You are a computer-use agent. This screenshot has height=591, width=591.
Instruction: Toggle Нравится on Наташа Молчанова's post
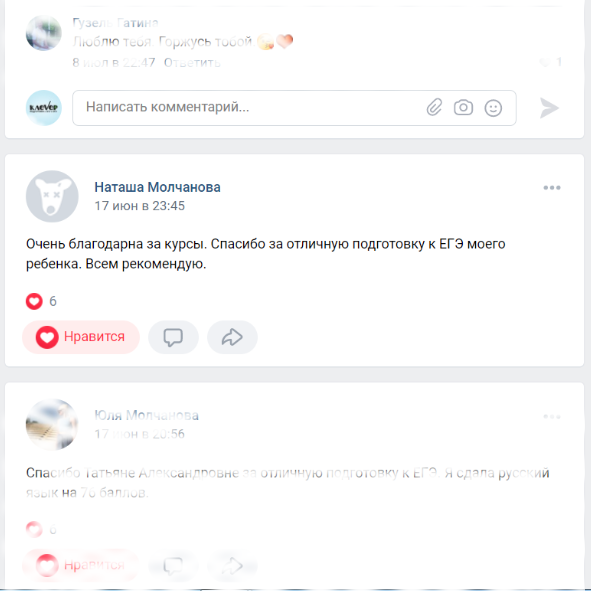[x=81, y=337]
